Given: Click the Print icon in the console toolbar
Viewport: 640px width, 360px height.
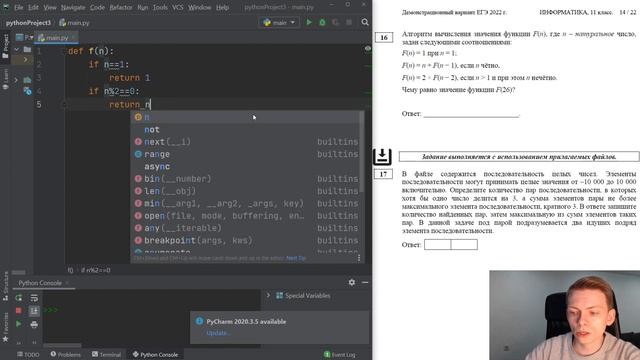Looking at the screenshot, I should coord(34,324).
